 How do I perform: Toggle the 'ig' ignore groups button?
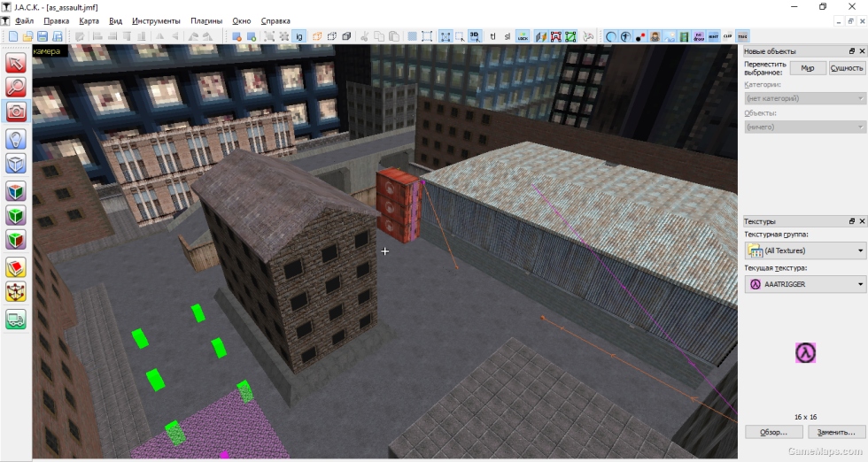pyautogui.click(x=299, y=36)
